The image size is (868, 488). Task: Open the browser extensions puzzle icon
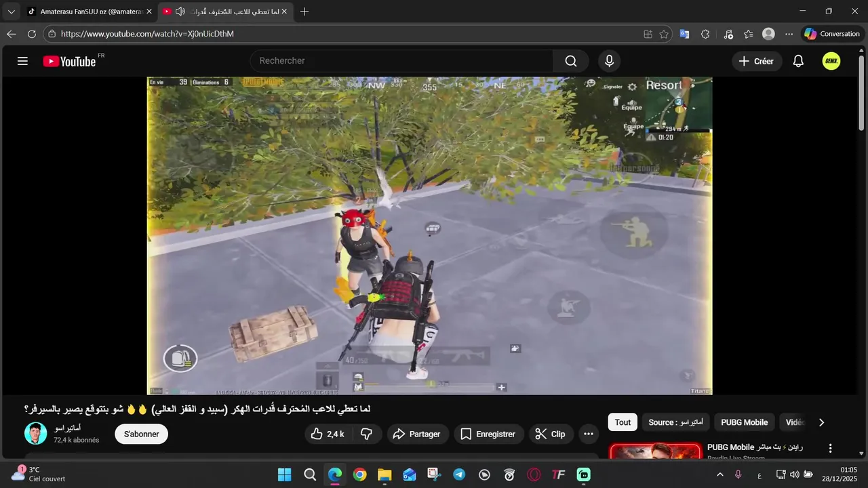click(x=705, y=34)
